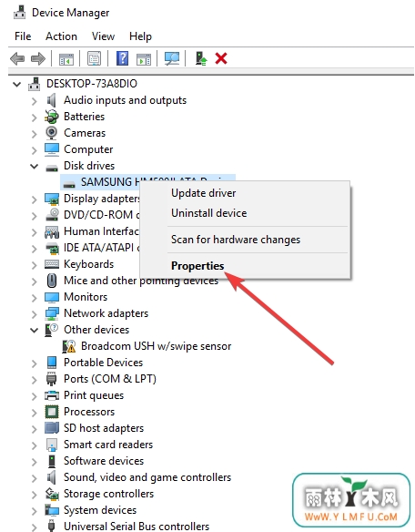Image resolution: width=415 pixels, height=532 pixels.
Task: Expand the Audio inputs and outputs category
Action: coord(35,101)
